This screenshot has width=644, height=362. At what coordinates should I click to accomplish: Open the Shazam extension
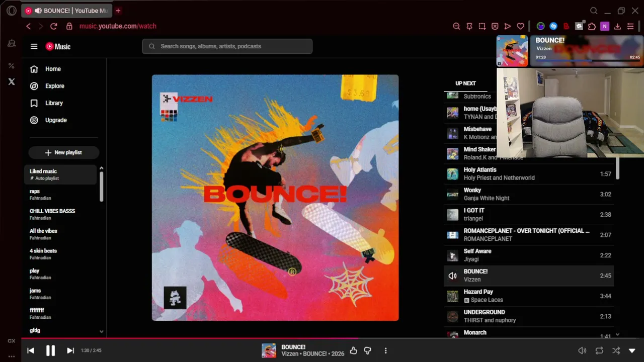click(553, 26)
